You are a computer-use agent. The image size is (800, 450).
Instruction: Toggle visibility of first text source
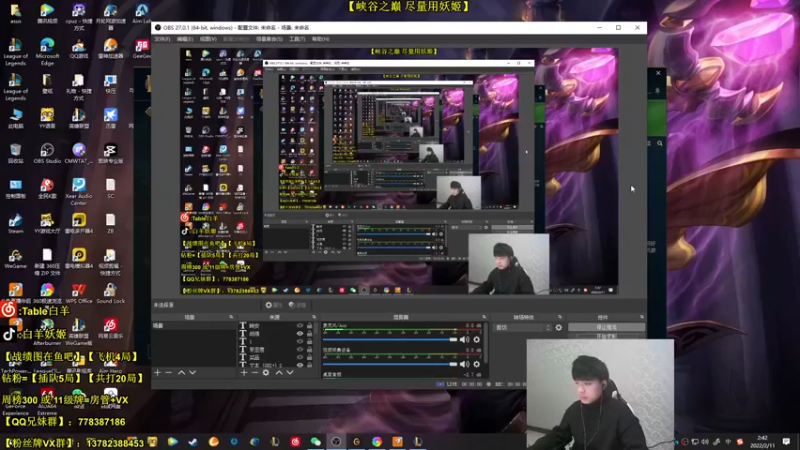300,326
